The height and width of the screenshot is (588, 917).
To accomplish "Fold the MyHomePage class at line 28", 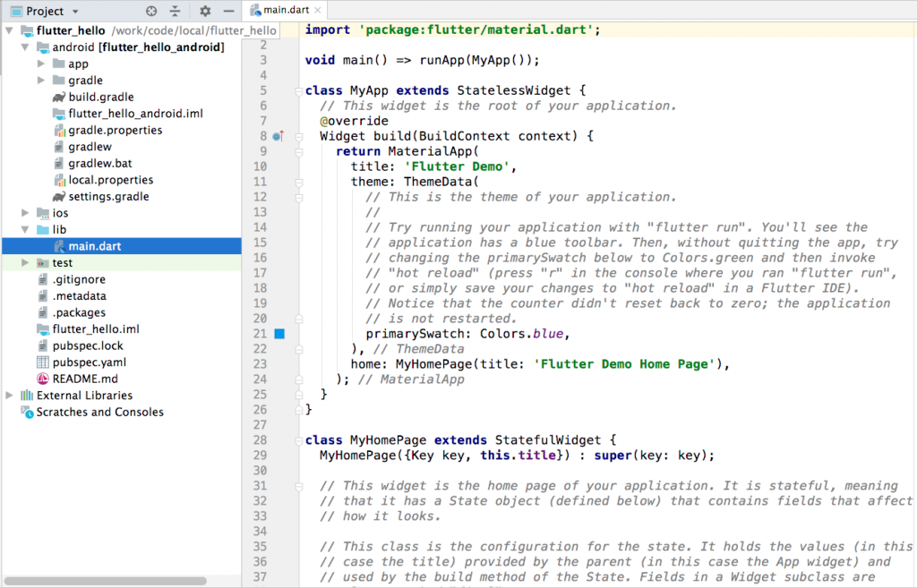I will [299, 440].
